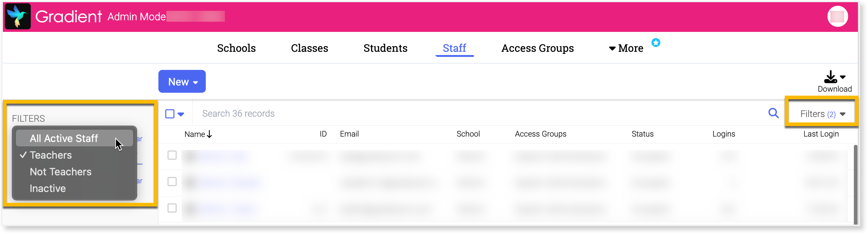Image resolution: width=868 pixels, height=234 pixels.
Task: Open the user profile avatar
Action: [x=837, y=16]
